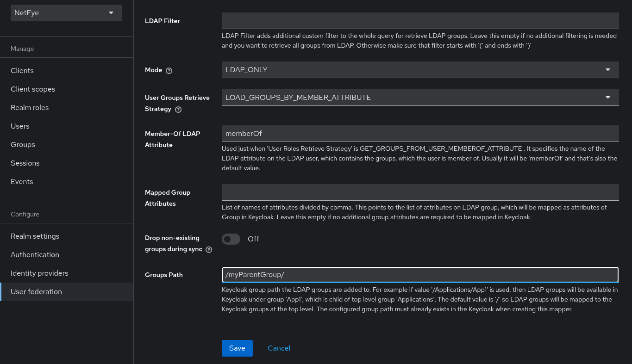Viewport: 632px width, 364px height.
Task: Open the Client scopes section
Action: tap(32, 89)
